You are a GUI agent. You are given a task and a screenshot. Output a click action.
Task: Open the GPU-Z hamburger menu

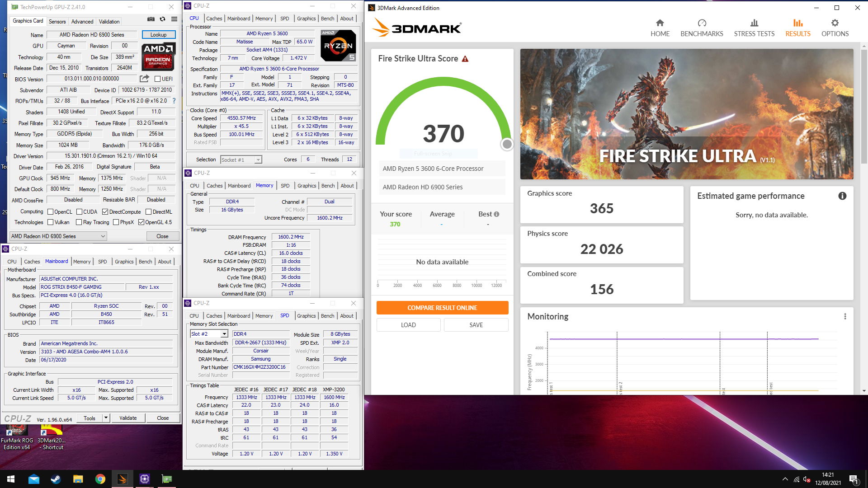pyautogui.click(x=174, y=19)
